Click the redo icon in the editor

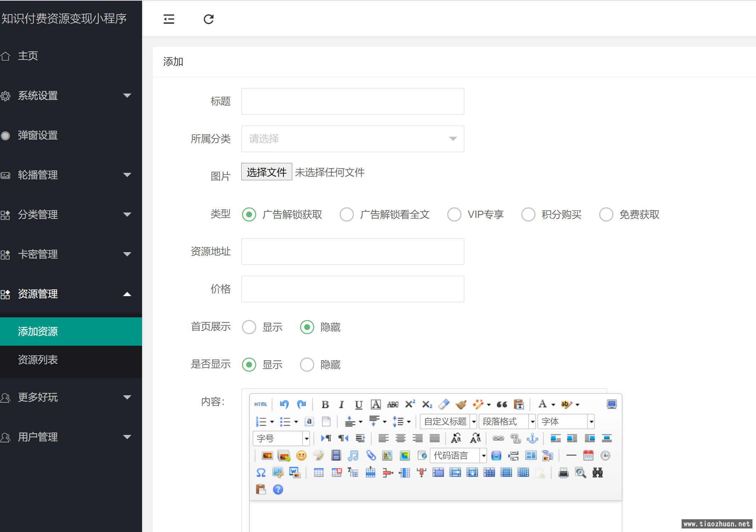(301, 404)
